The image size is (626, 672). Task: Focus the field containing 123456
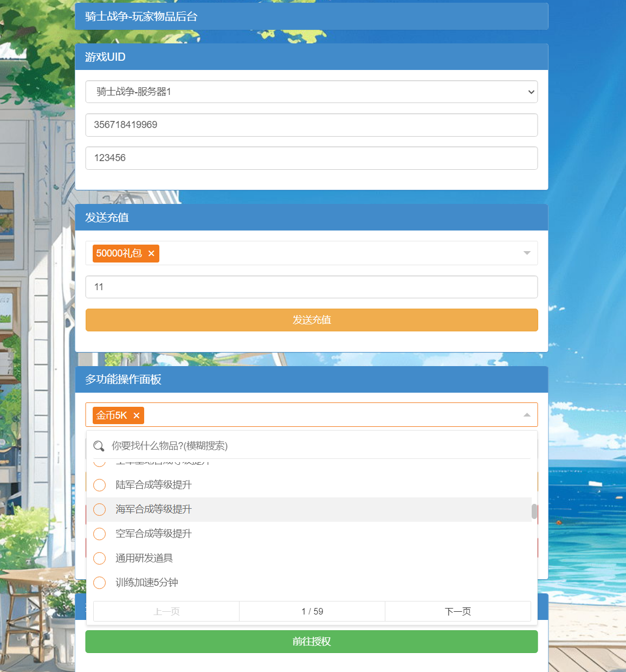(311, 158)
